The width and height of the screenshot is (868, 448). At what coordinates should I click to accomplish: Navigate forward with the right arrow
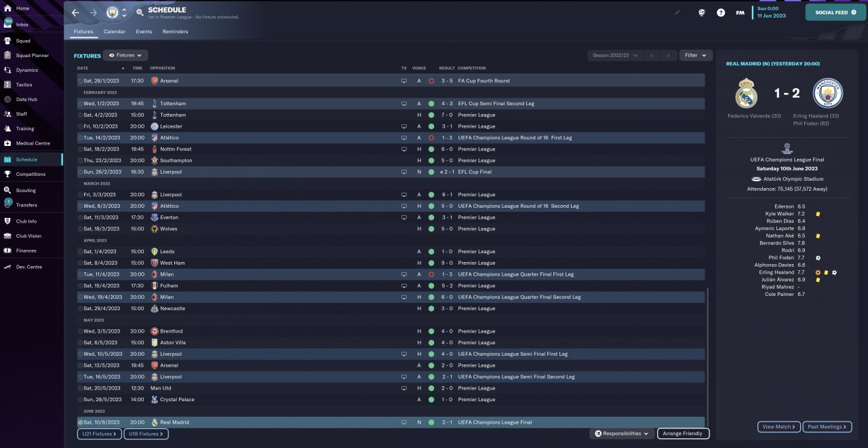point(93,12)
